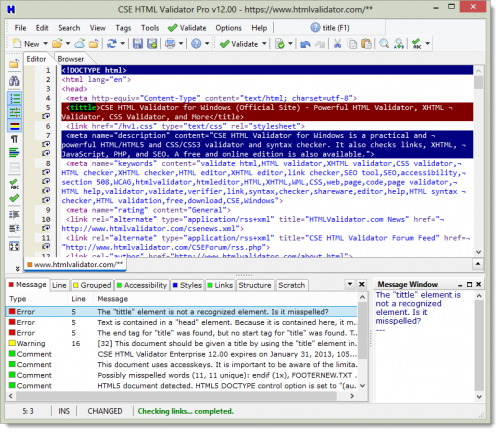Switch to the Browser tab
Image resolution: width=500 pixels, height=433 pixels.
click(x=71, y=59)
